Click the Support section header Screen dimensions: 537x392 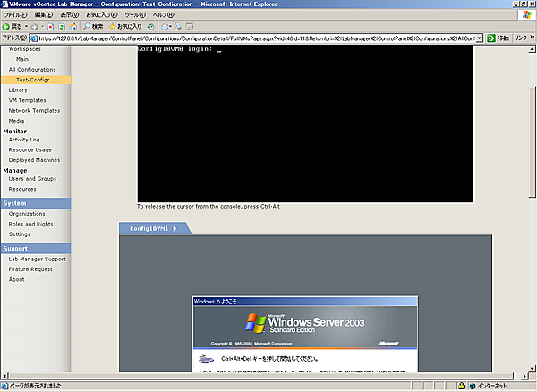(36, 249)
